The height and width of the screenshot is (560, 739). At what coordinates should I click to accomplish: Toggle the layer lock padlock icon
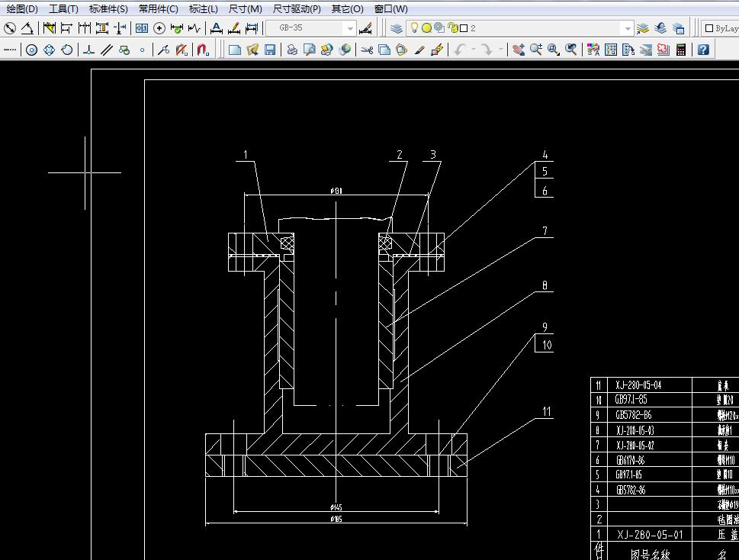tap(453, 27)
